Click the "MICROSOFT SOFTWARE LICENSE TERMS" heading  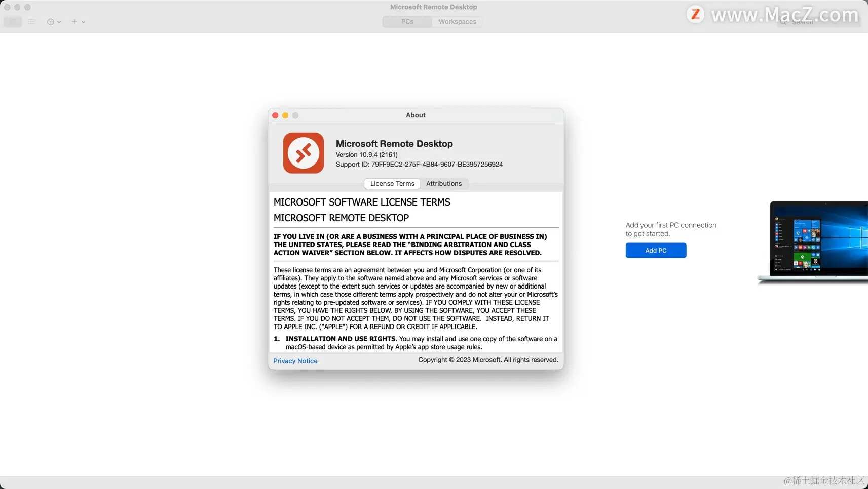(362, 202)
